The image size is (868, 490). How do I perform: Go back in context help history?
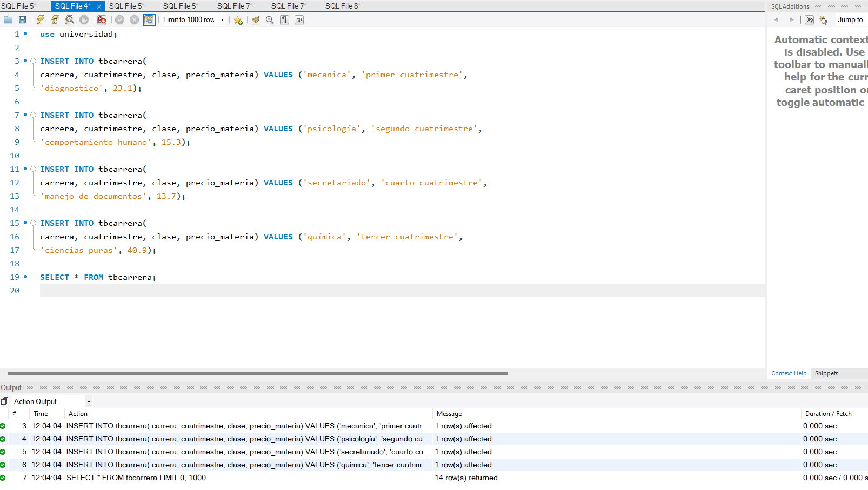pyautogui.click(x=777, y=20)
